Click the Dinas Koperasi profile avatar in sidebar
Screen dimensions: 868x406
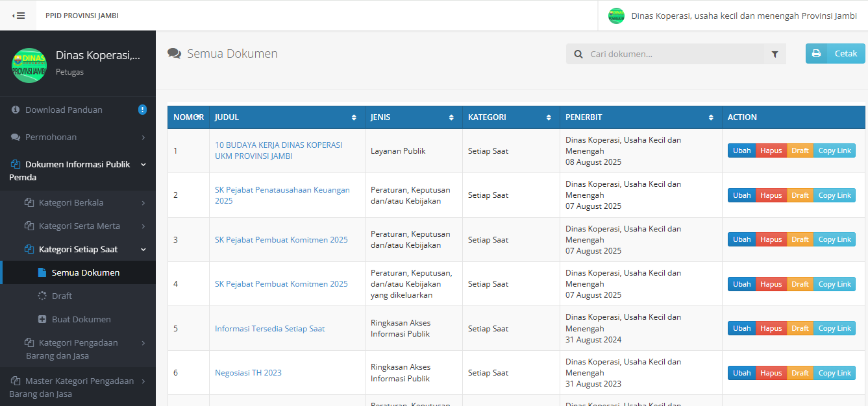(x=29, y=65)
